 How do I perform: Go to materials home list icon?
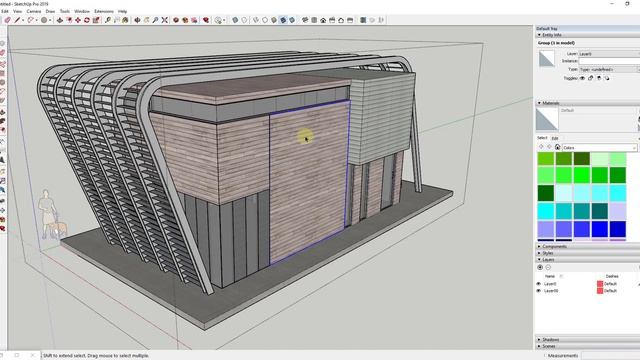click(x=557, y=147)
